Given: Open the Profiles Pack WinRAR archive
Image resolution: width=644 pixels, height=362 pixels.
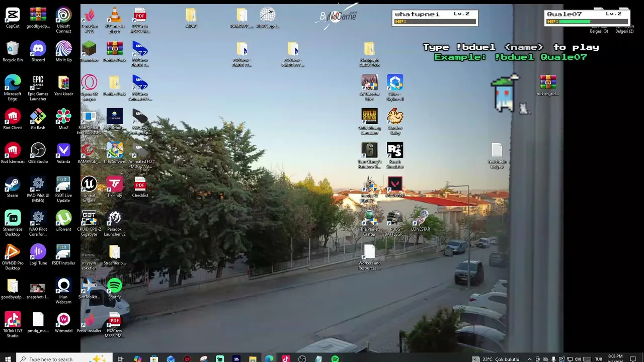Looking at the screenshot, I should pyautogui.click(x=115, y=52).
